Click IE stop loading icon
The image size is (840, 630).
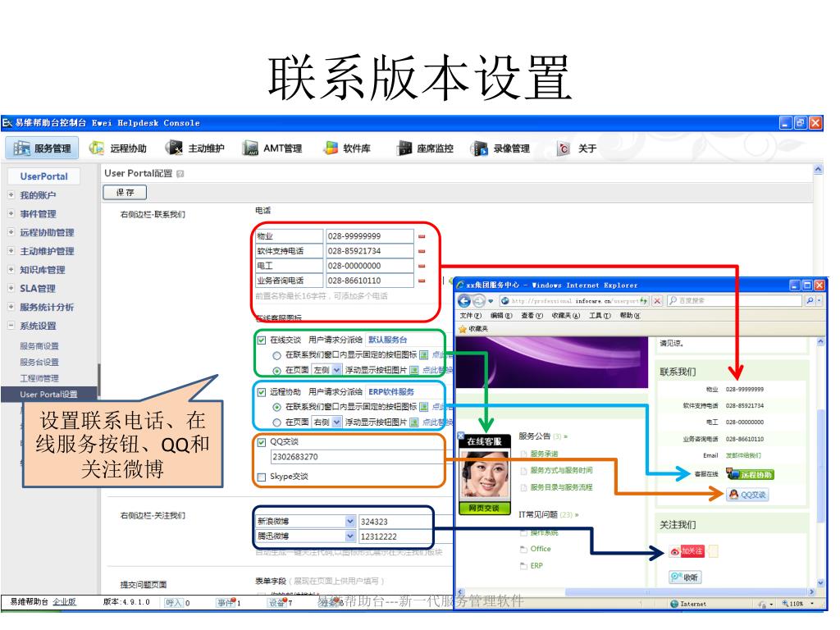tap(657, 301)
